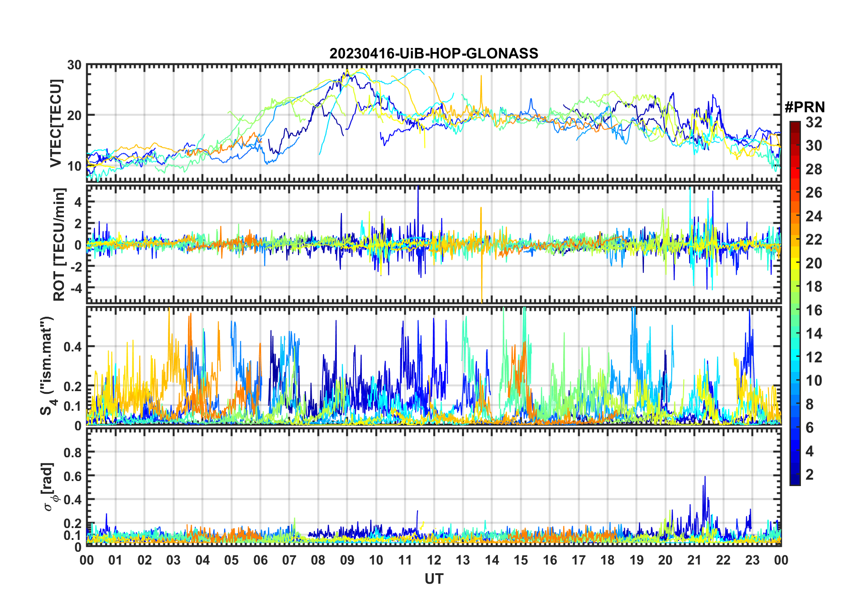Click the UT axis hour label 19

point(637,560)
